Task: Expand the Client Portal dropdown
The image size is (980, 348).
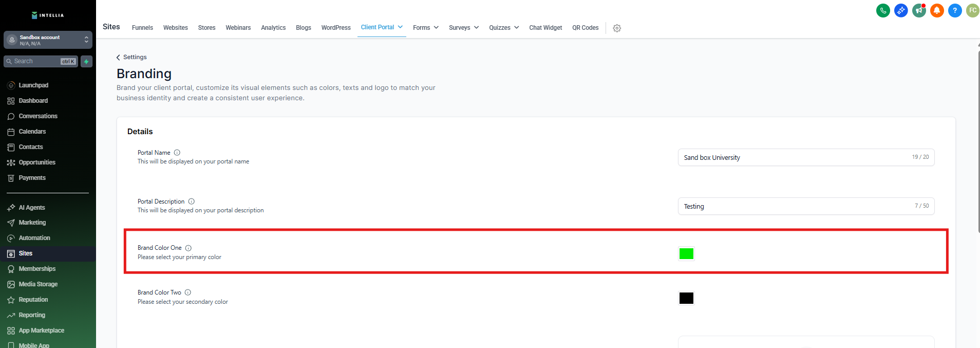Action: pos(382,27)
